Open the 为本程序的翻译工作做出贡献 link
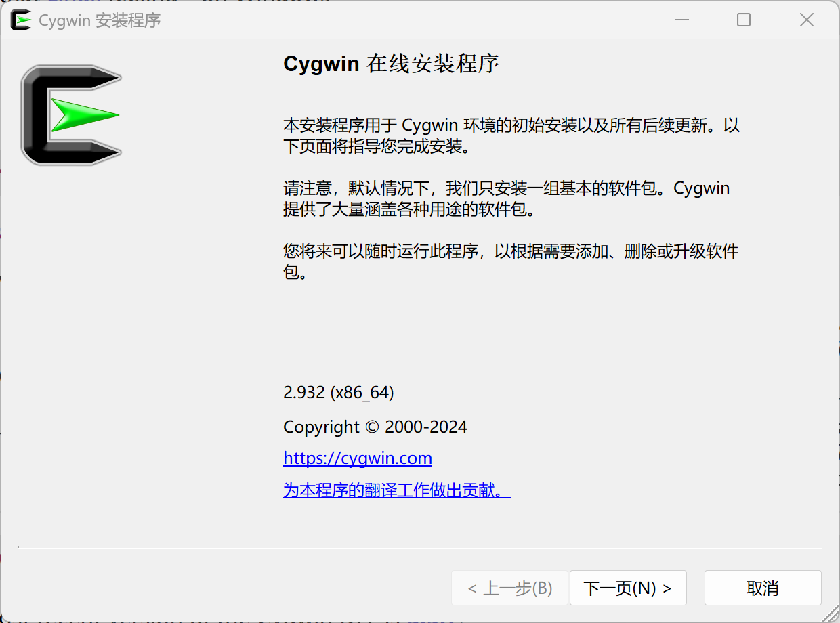This screenshot has width=840, height=623. (x=396, y=490)
